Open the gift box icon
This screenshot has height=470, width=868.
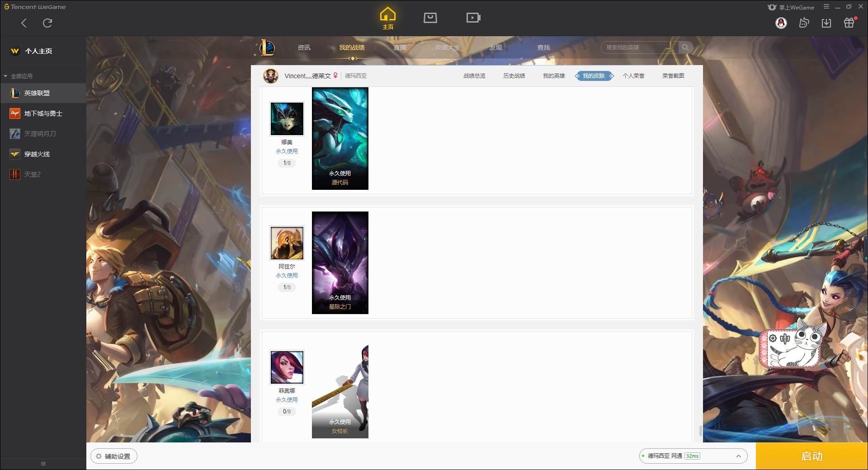click(849, 23)
